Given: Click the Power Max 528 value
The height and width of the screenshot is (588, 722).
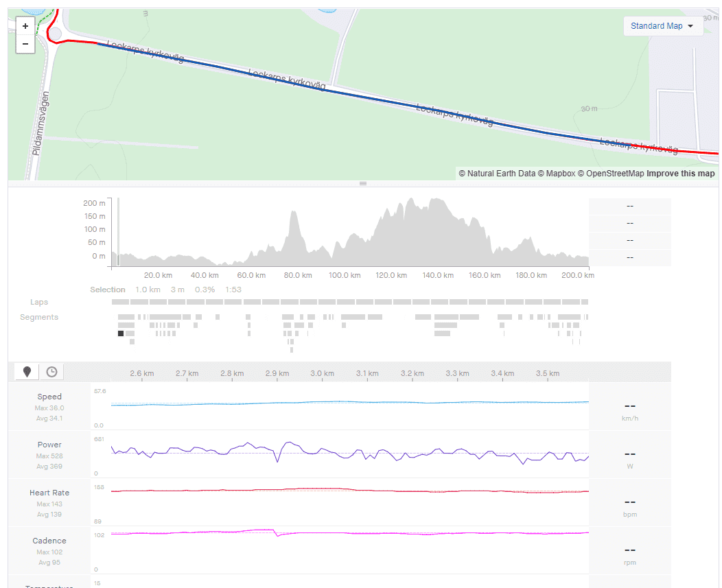Looking at the screenshot, I should point(49,456).
